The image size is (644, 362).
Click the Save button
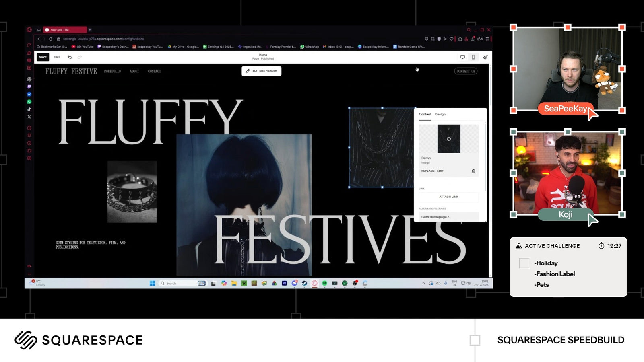43,57
